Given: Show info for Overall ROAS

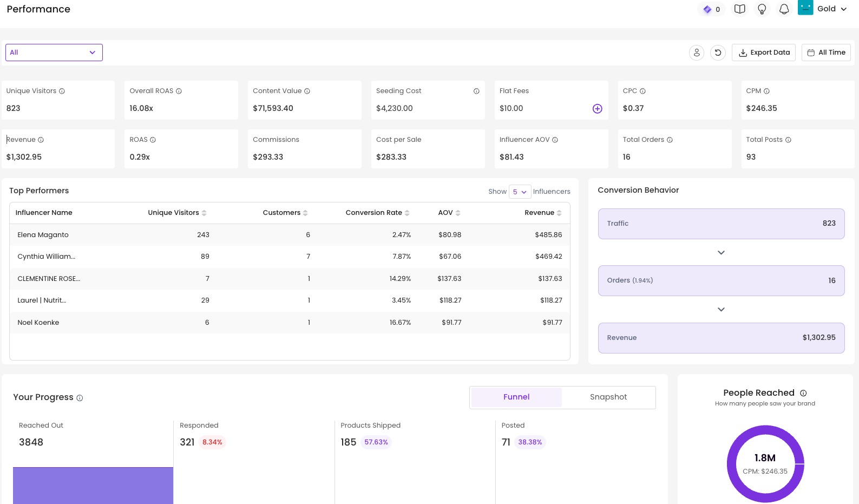Looking at the screenshot, I should coord(179,91).
